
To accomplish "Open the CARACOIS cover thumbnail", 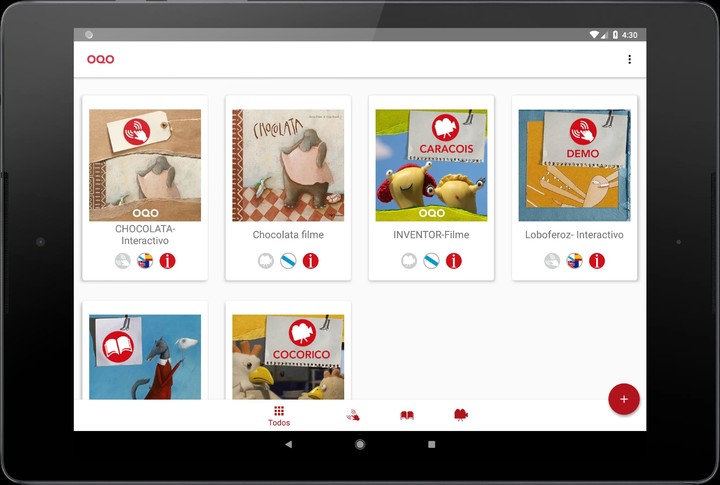I will 431,165.
